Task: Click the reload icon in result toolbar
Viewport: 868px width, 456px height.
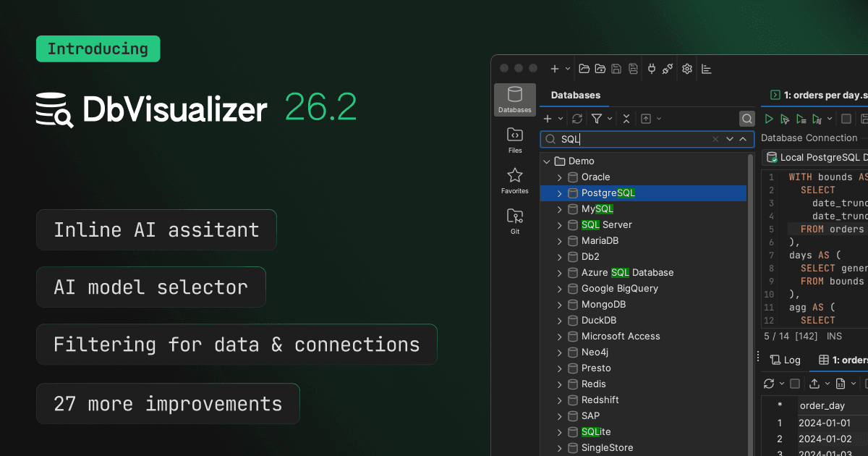Action: 769,384
